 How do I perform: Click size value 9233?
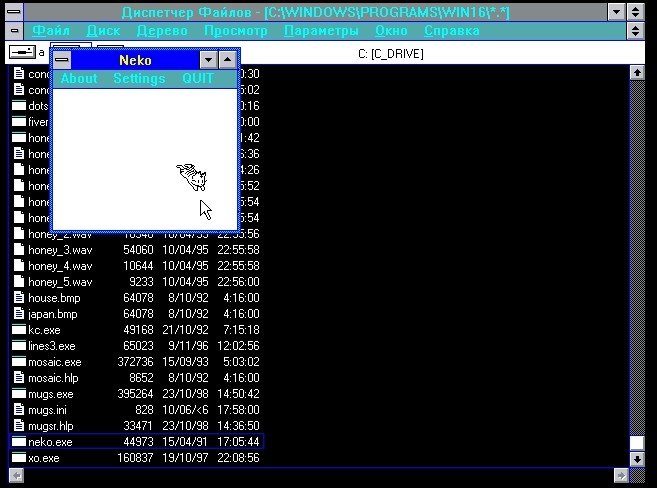point(141,281)
